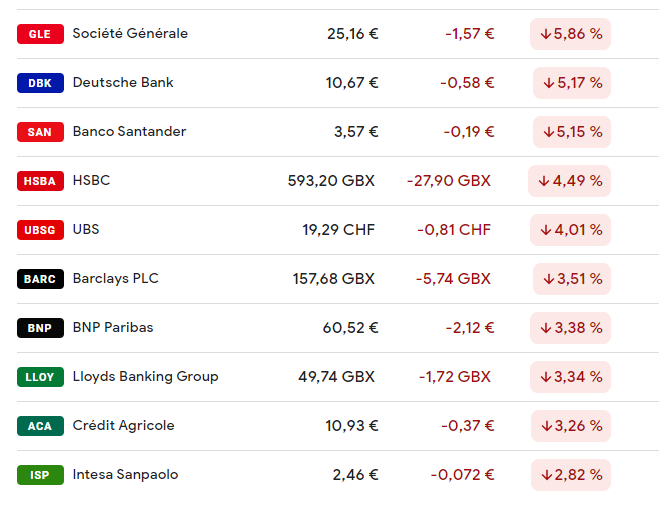Select the SAN ticker badge
Screen dimensions: 669x505
[40, 132]
